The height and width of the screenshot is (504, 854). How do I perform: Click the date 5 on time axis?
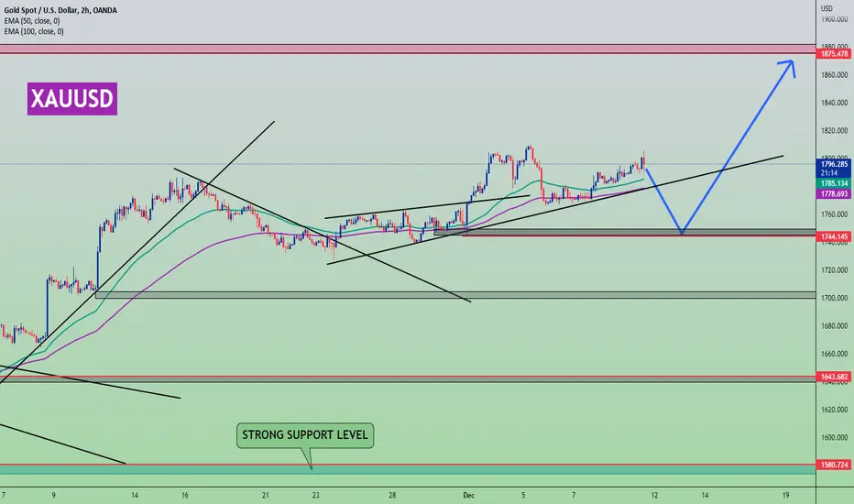523,495
